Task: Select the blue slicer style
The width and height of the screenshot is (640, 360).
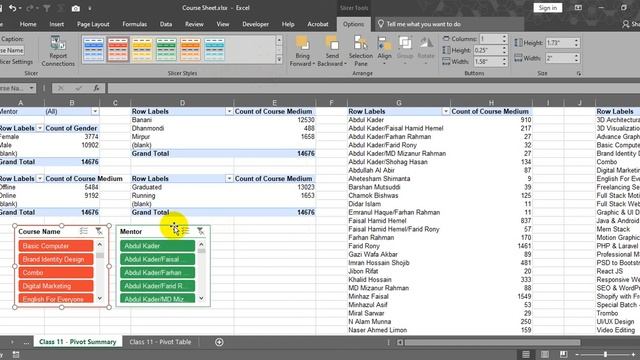Action: tap(93, 49)
